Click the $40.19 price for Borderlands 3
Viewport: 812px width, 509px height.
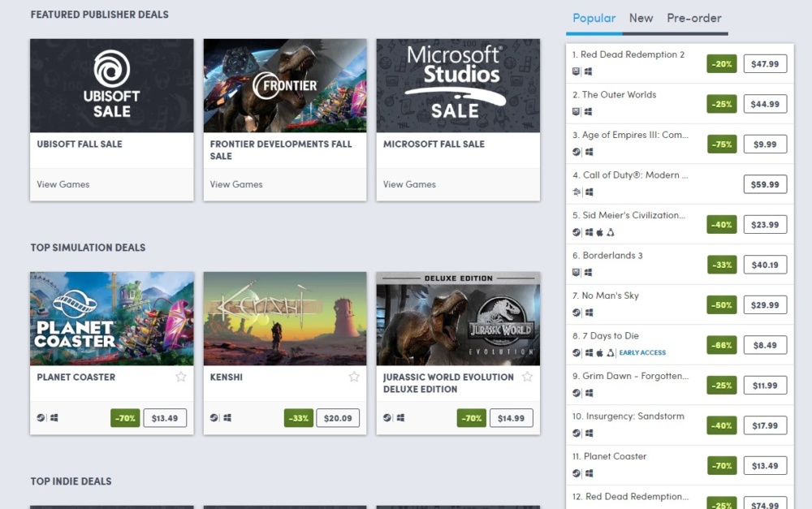[x=765, y=265]
